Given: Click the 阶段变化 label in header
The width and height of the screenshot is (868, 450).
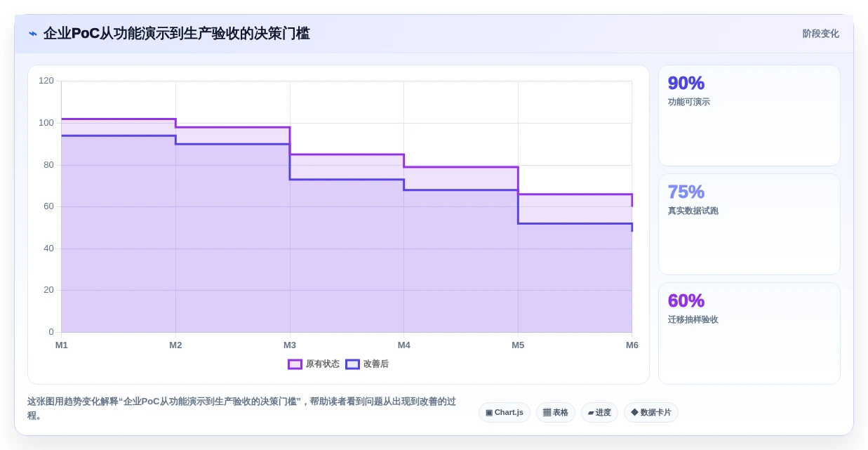Looking at the screenshot, I should pos(821,34).
